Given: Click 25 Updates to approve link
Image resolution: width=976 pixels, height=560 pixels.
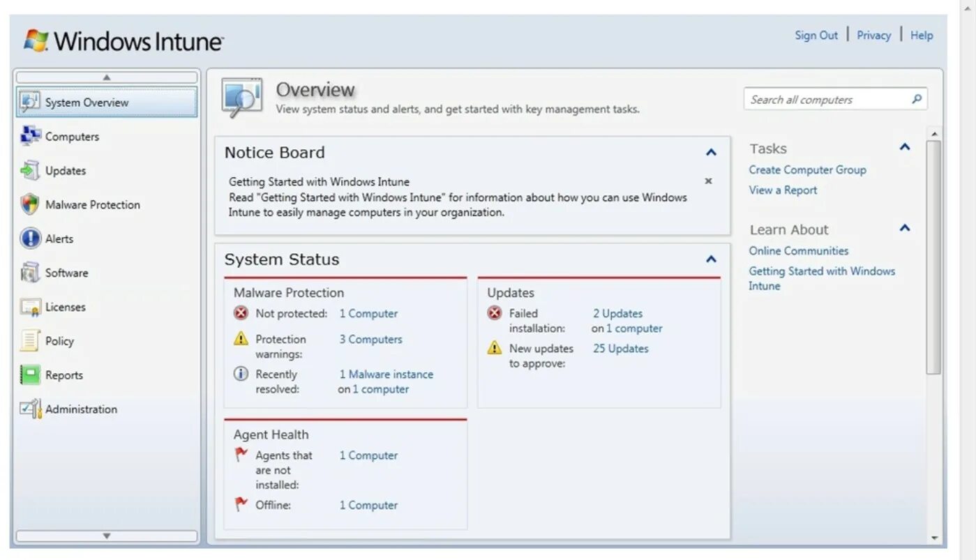Looking at the screenshot, I should (x=620, y=349).
